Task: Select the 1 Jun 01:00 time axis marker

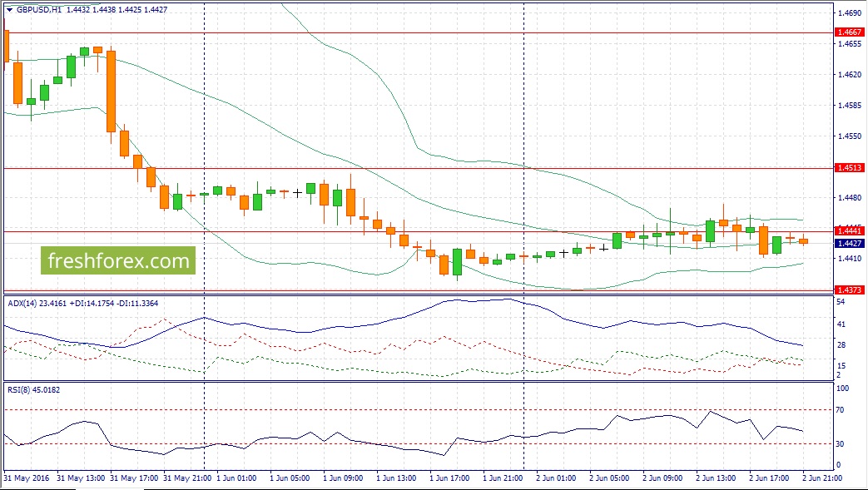Action: pos(236,478)
